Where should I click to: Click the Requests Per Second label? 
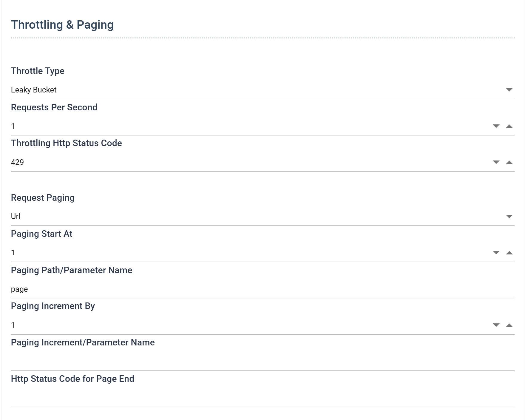54,107
